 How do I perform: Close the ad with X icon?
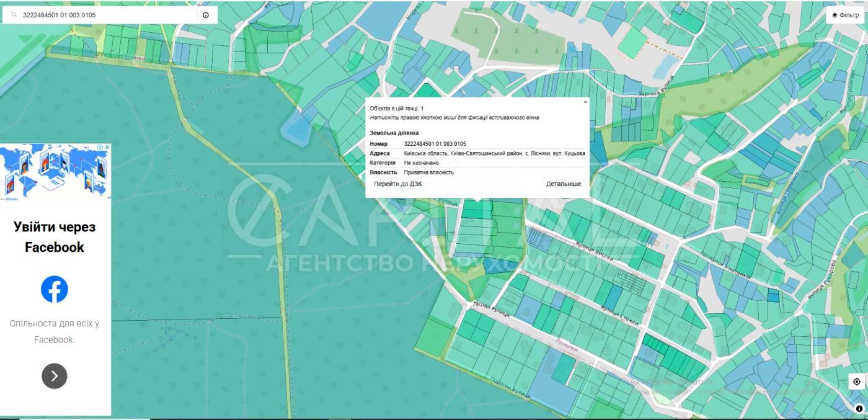click(x=107, y=148)
